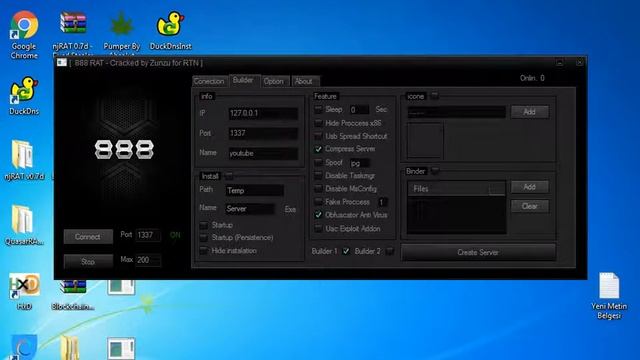Click Add in the Binder section

coord(529,187)
